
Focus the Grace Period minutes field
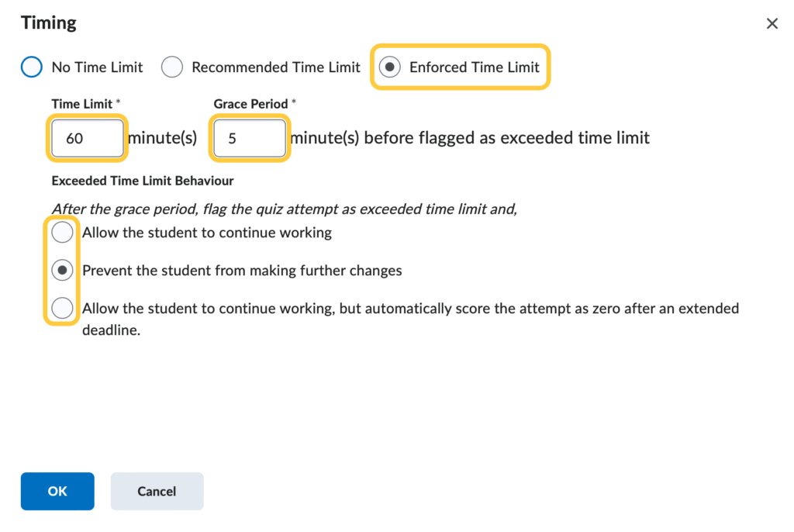(x=250, y=139)
